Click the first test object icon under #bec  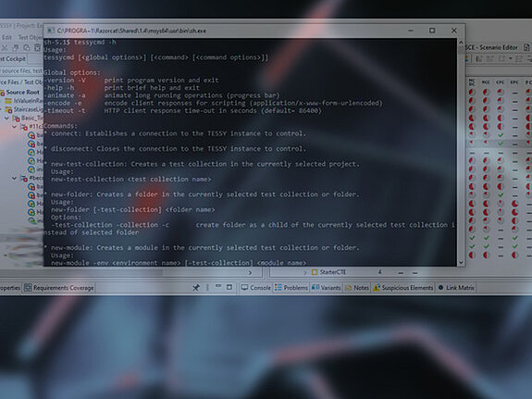point(31,186)
